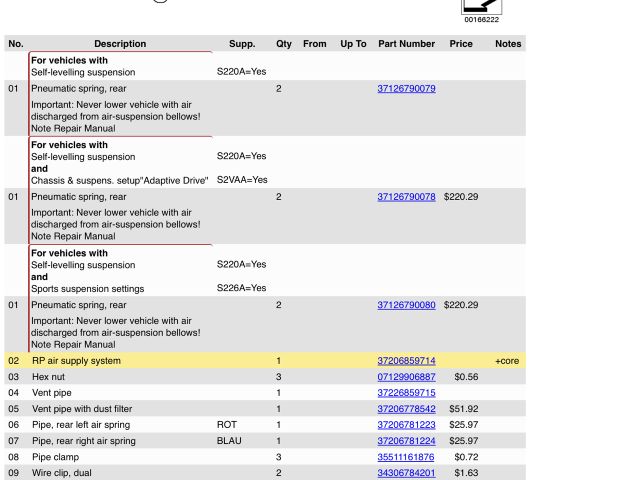
Task: Open rear right air spring pipe 37206781224
Action: [406, 441]
